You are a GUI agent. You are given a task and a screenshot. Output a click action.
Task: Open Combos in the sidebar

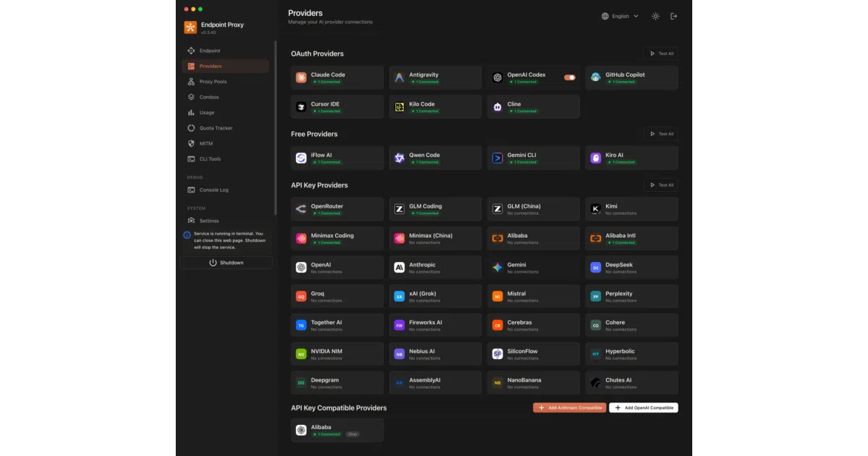click(225, 97)
